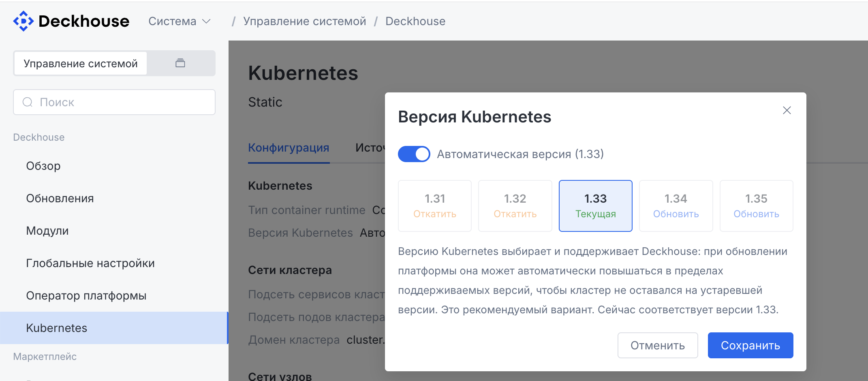Open the Управление системой sidebar tab
The image size is (868, 381).
click(81, 63)
